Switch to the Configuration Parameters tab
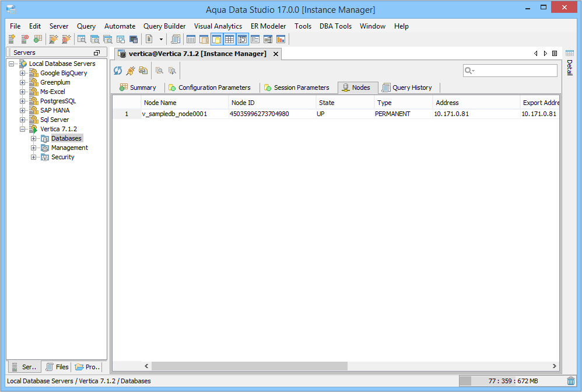The height and width of the screenshot is (392, 582). tap(210, 87)
